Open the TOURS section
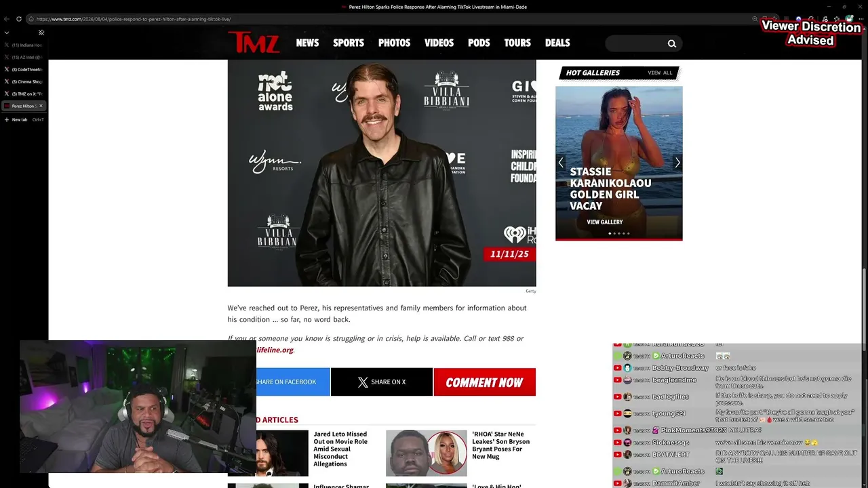This screenshot has height=488, width=868. (x=517, y=43)
